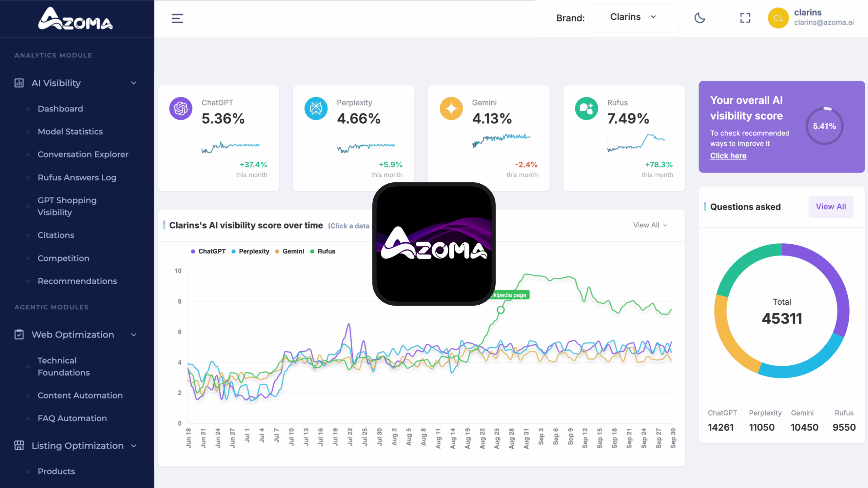Click the Rufus card icon
This screenshot has width=868, height=488.
click(586, 108)
